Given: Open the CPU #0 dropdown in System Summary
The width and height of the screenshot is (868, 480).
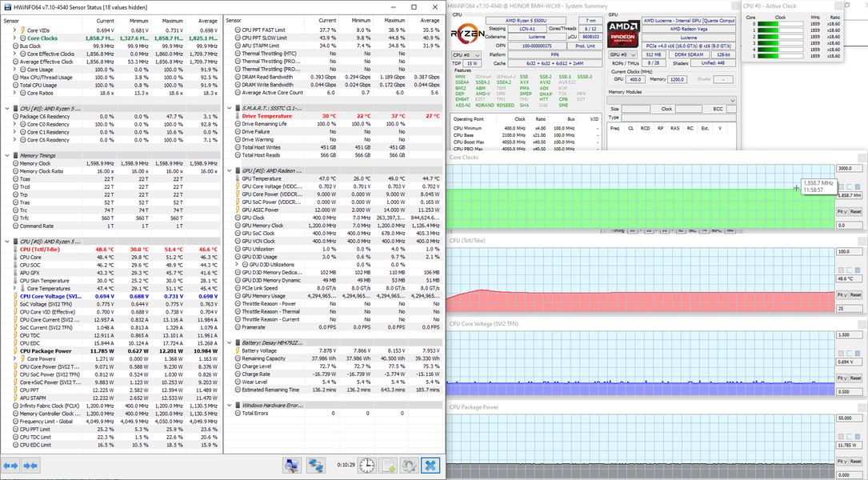Looking at the screenshot, I should (x=466, y=55).
